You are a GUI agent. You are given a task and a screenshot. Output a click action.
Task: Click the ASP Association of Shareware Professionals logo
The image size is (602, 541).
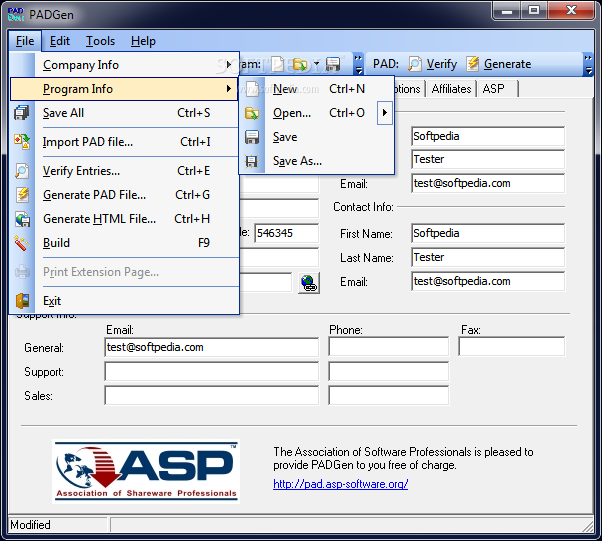click(146, 472)
